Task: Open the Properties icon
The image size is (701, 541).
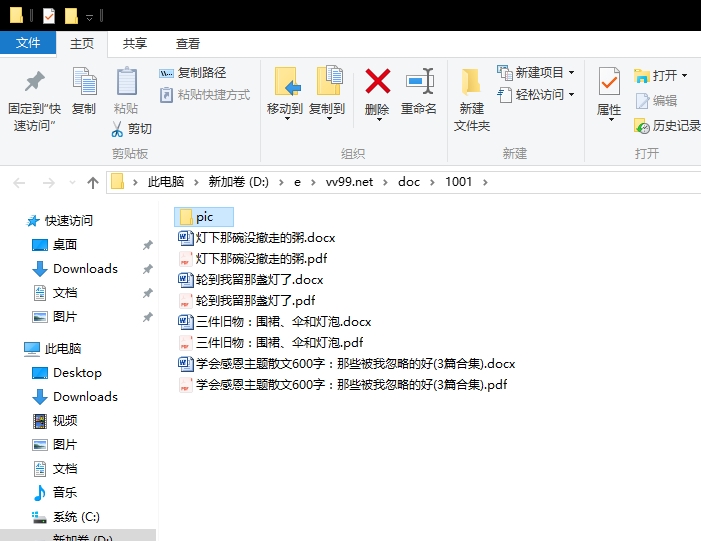Action: point(609,81)
